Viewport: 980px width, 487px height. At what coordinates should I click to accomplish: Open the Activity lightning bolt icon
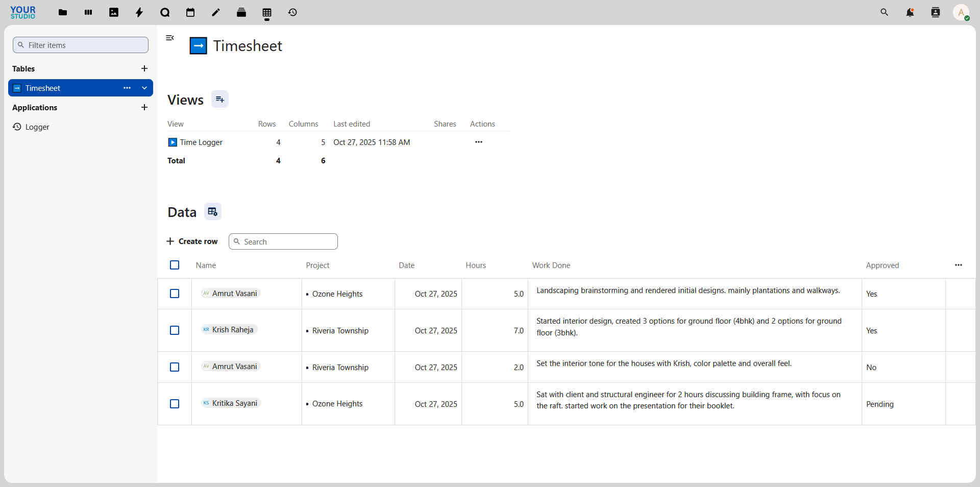(x=139, y=12)
